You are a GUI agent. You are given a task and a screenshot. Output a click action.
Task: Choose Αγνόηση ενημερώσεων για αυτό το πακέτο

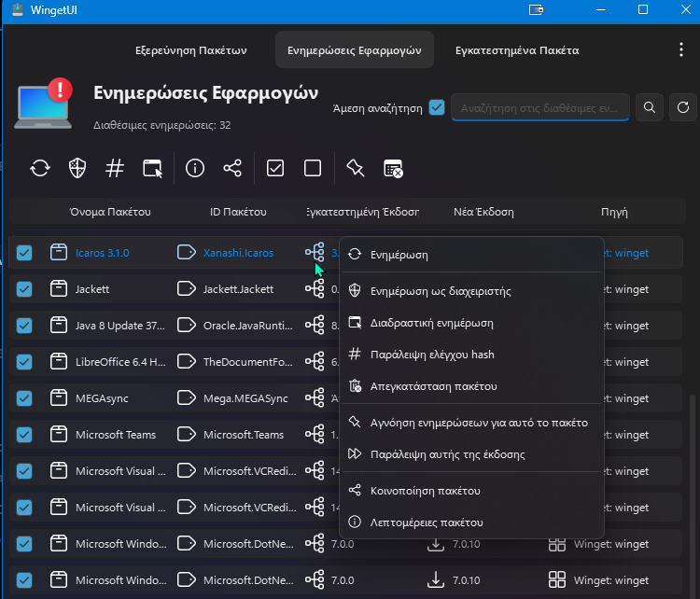point(471,423)
